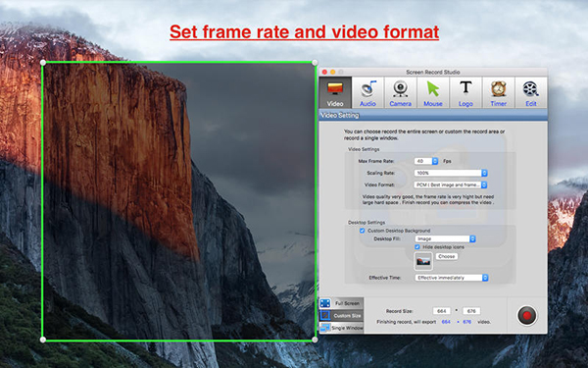Select the Logo text tool tab

click(x=465, y=93)
